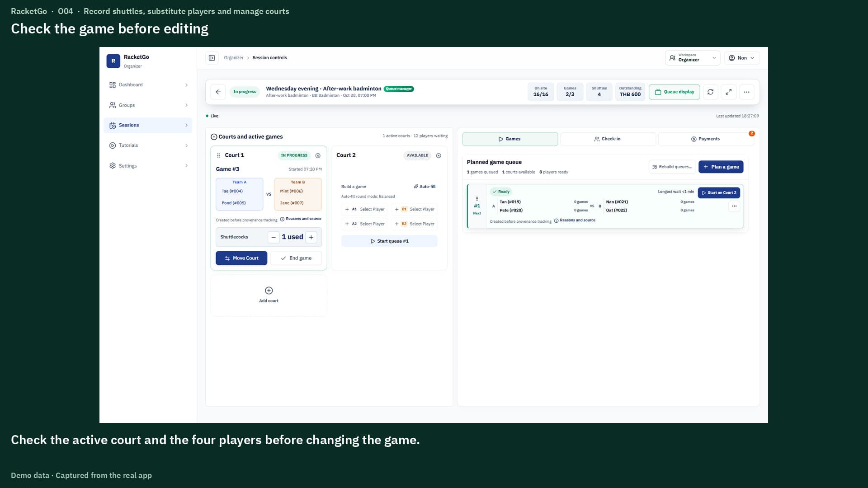This screenshot has height=488, width=868.
Task: Expand the Groups sidebar item
Action: (148, 105)
